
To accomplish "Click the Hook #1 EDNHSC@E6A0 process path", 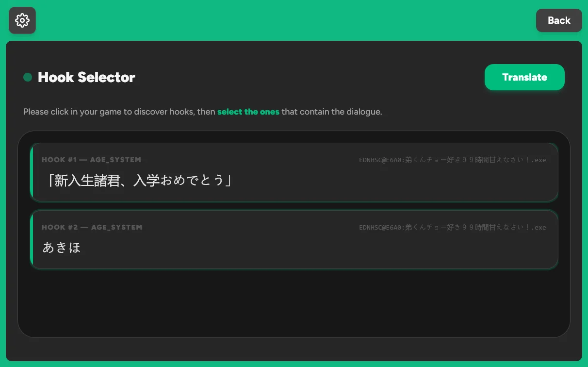I will point(453,160).
